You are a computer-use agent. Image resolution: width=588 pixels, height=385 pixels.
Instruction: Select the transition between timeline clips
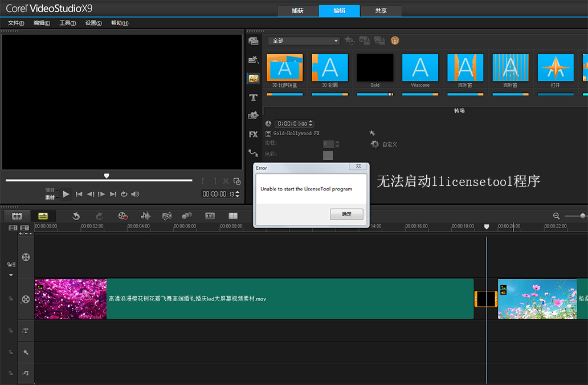coord(486,299)
